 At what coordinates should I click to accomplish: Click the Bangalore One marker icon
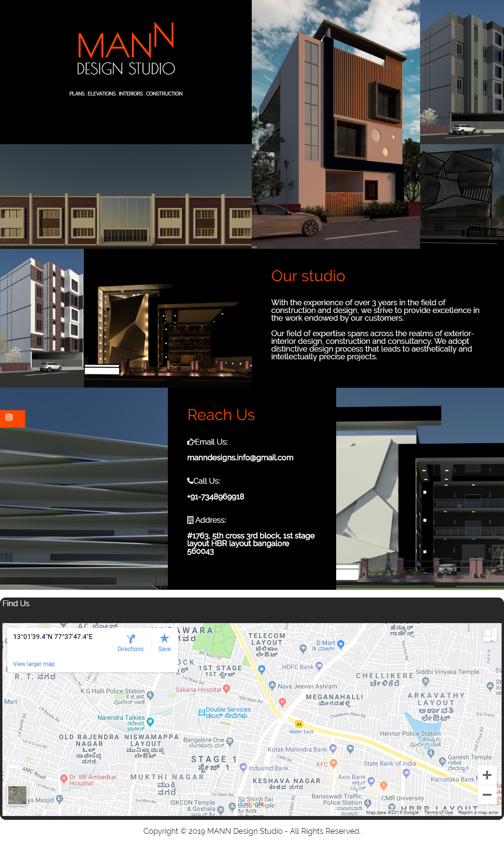(230, 741)
